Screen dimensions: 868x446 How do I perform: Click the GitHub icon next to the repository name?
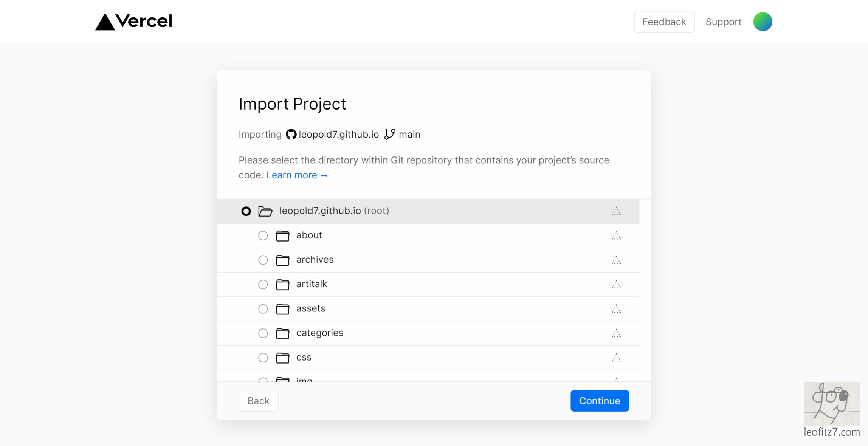[291, 135]
